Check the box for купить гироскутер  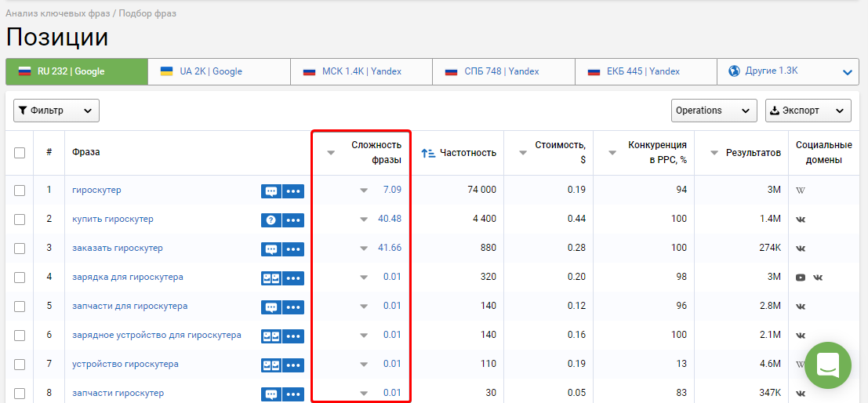tap(20, 220)
